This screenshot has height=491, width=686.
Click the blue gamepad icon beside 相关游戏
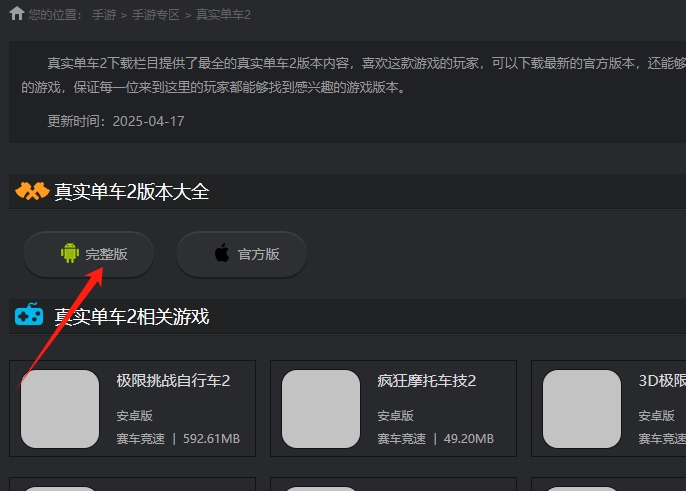[29, 316]
